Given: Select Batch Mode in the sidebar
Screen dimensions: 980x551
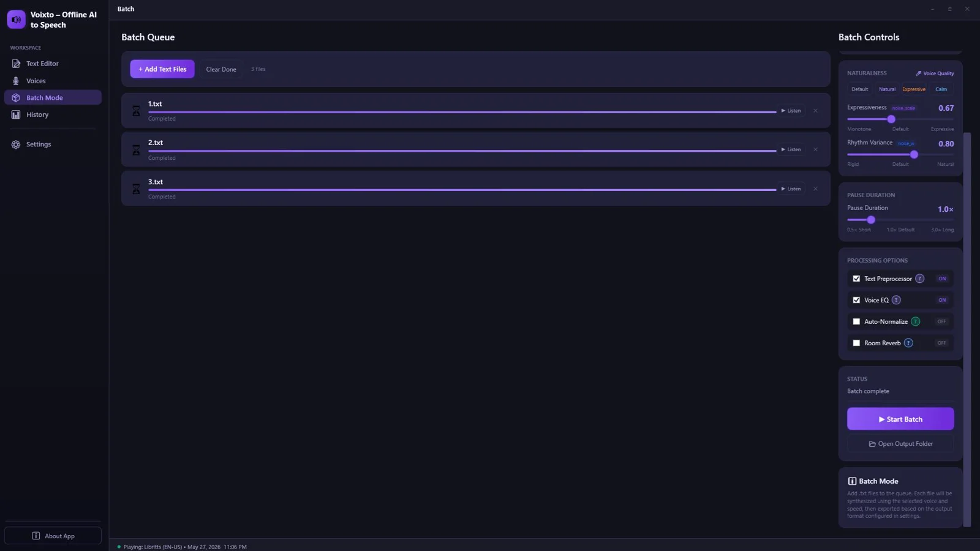Looking at the screenshot, I should pos(53,98).
